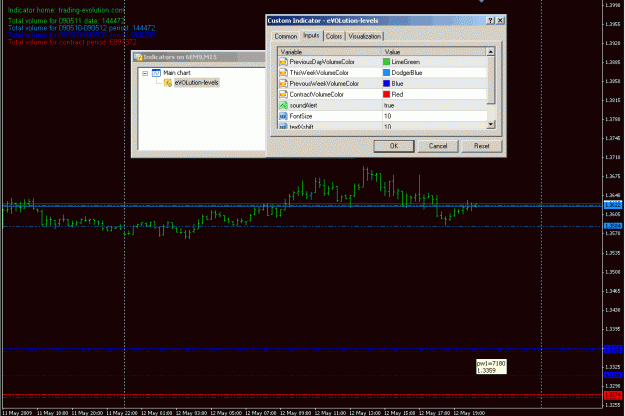Select the ContractVolumeColor variable name
Screen dimensions: 625x416
pos(316,94)
